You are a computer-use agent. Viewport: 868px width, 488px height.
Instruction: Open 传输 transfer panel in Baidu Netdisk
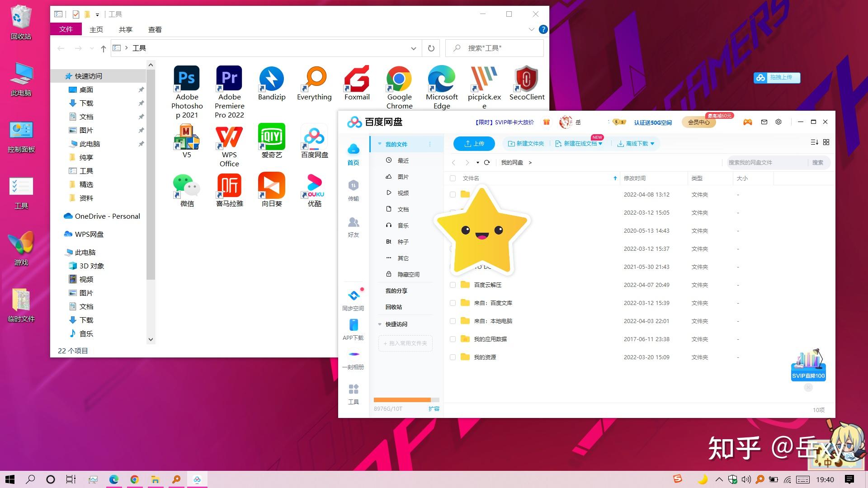(353, 190)
